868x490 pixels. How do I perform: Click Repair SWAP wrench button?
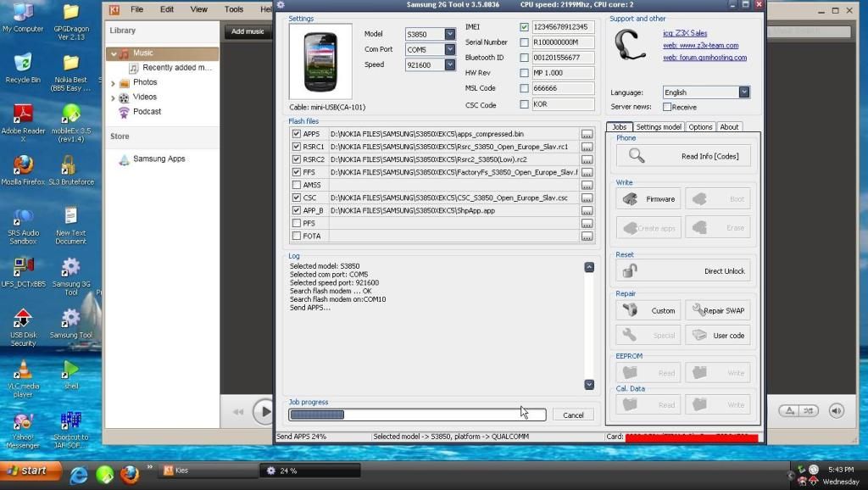click(x=718, y=310)
